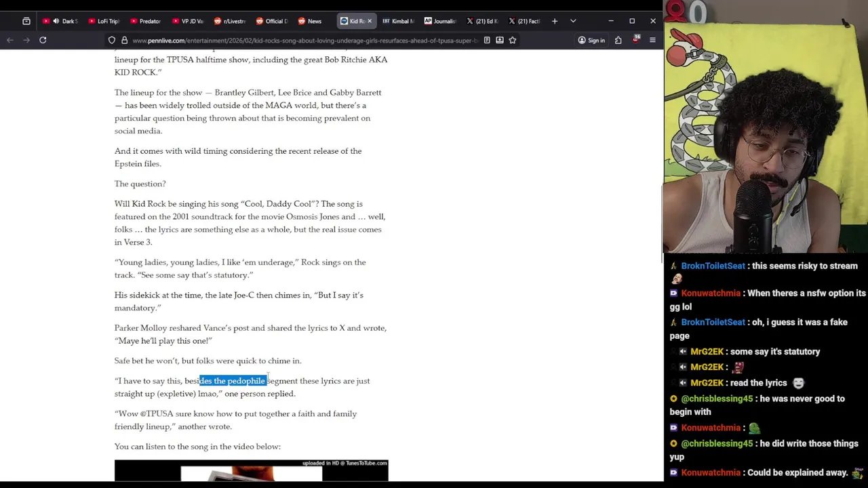Go forward to the next page
Screen dimensions: 868x488
pyautogui.click(x=26, y=40)
